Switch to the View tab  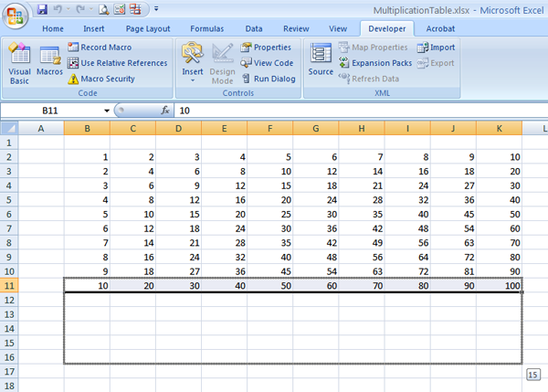coord(338,28)
